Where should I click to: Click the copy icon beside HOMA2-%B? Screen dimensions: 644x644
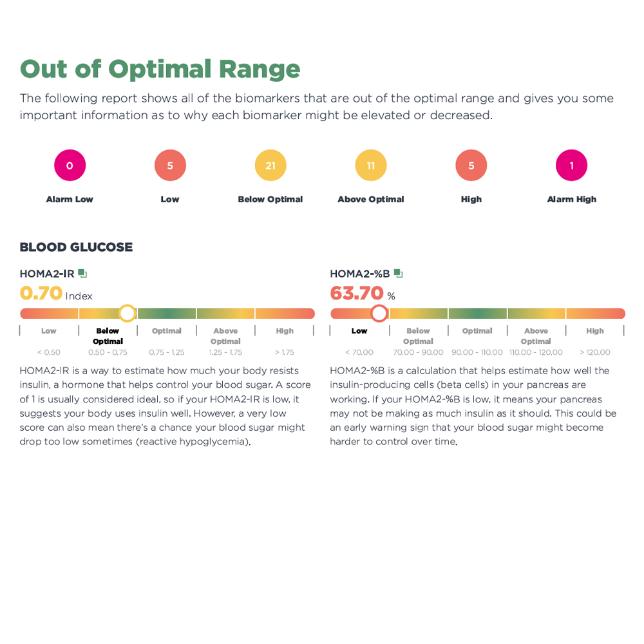point(398,274)
